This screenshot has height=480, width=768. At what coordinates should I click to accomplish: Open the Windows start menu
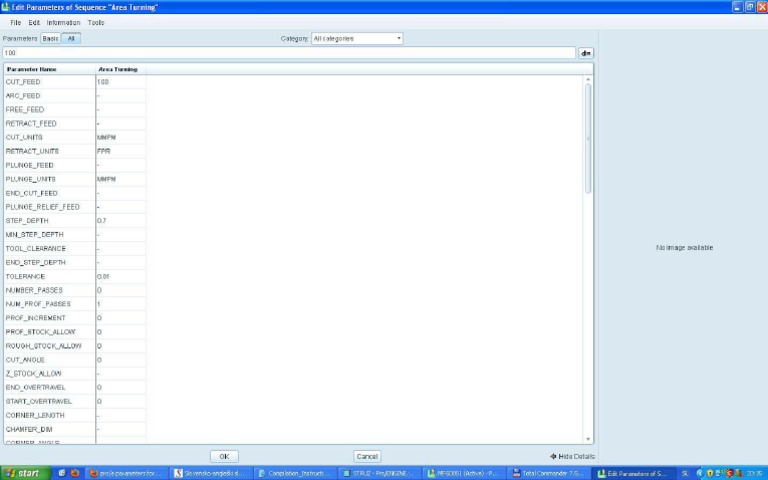point(25,473)
